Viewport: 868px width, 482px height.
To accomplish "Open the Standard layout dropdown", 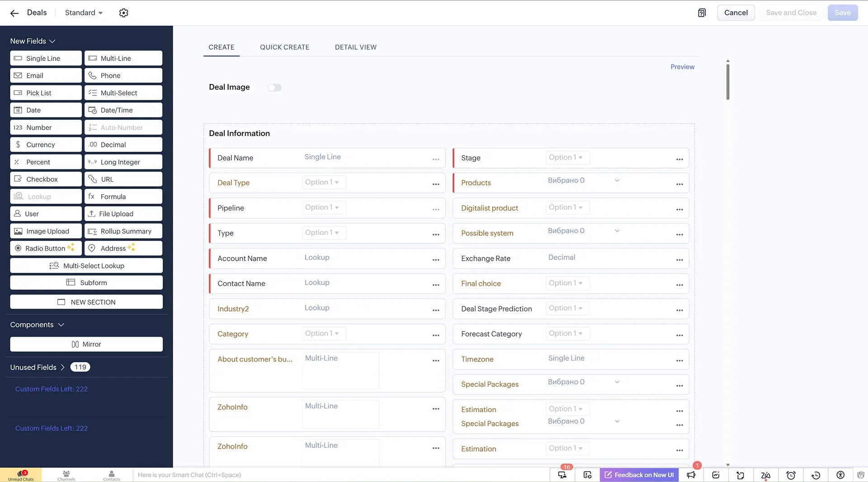I will [x=84, y=13].
